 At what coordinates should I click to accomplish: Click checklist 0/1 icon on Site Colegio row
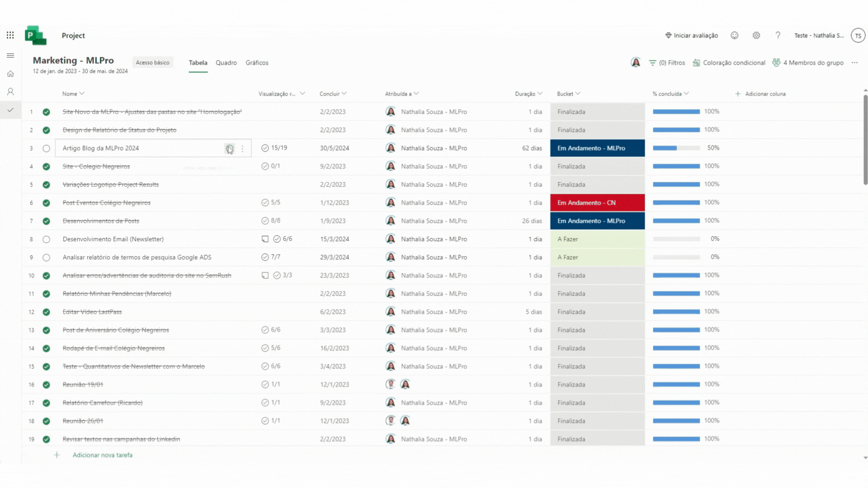tap(265, 166)
